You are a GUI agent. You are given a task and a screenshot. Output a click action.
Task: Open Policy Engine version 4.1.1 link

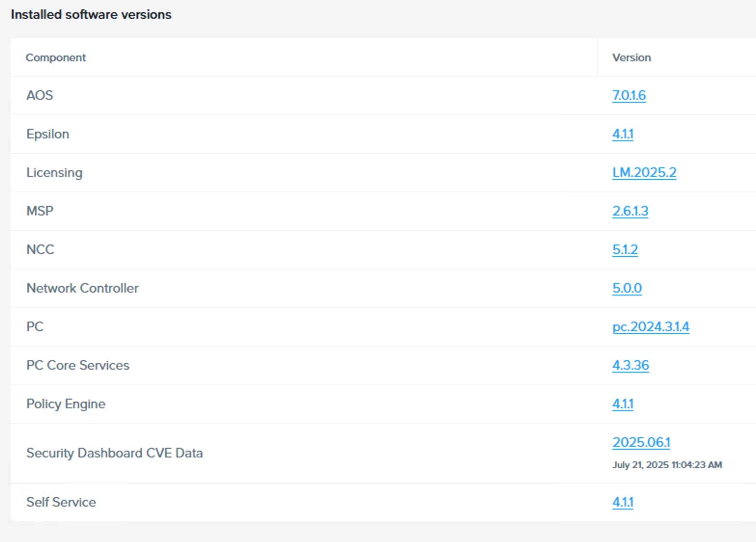622,404
